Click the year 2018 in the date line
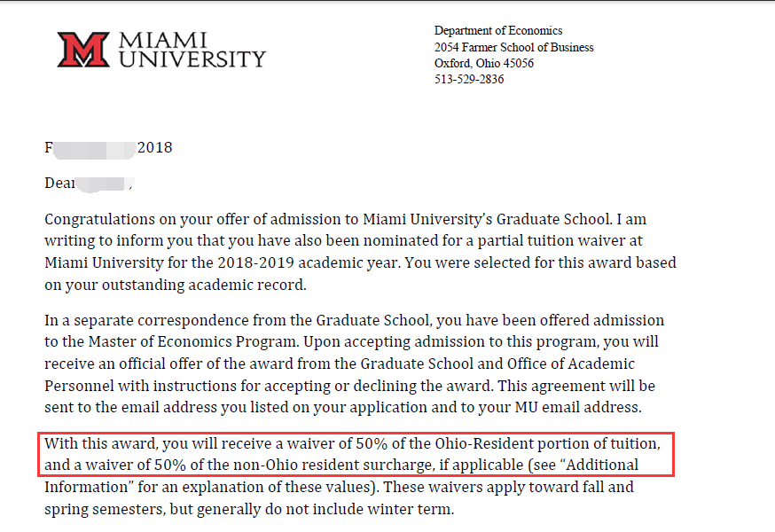The height and width of the screenshot is (532, 775). (x=154, y=148)
